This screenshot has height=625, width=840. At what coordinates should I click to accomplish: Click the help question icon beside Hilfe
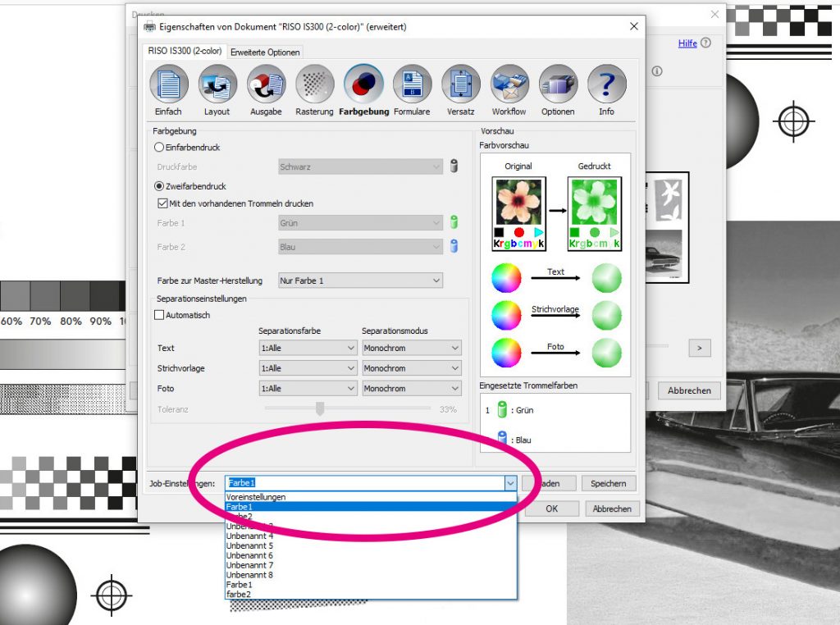tap(706, 43)
